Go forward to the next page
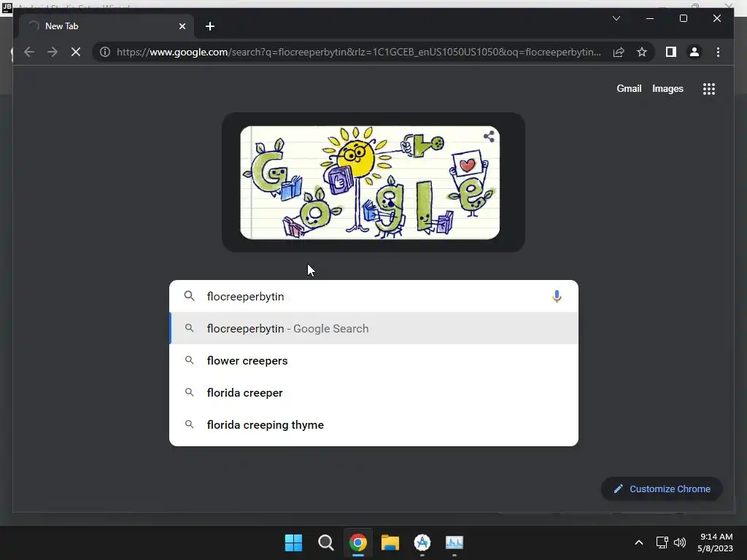 coord(53,52)
